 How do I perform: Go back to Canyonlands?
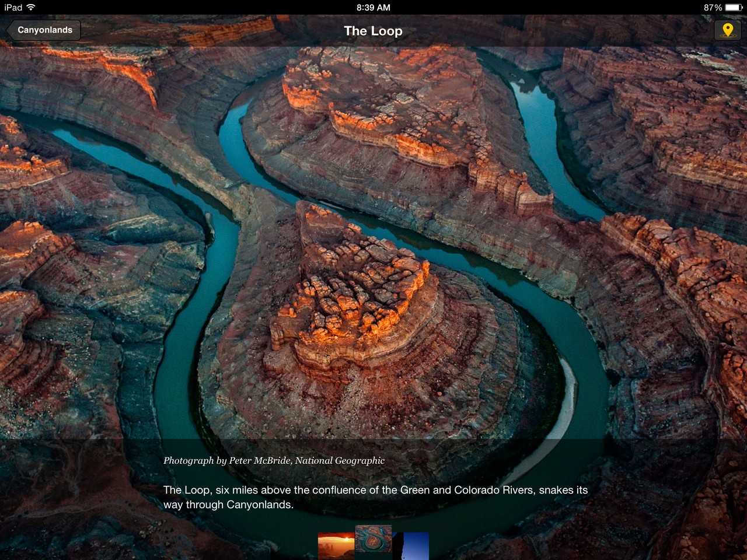click(x=44, y=30)
